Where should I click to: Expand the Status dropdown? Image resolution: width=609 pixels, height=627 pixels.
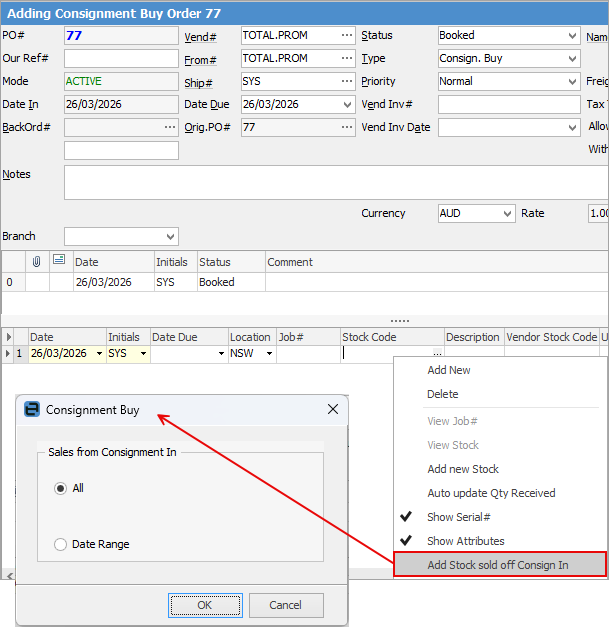(572, 35)
